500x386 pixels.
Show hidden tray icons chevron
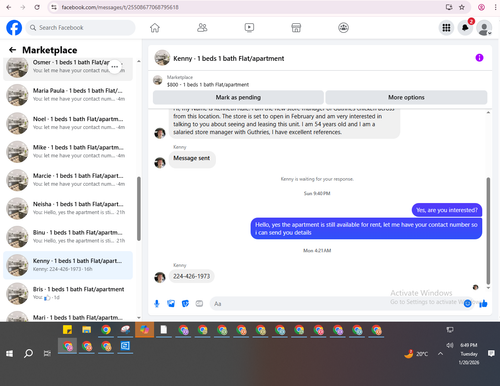point(440,354)
